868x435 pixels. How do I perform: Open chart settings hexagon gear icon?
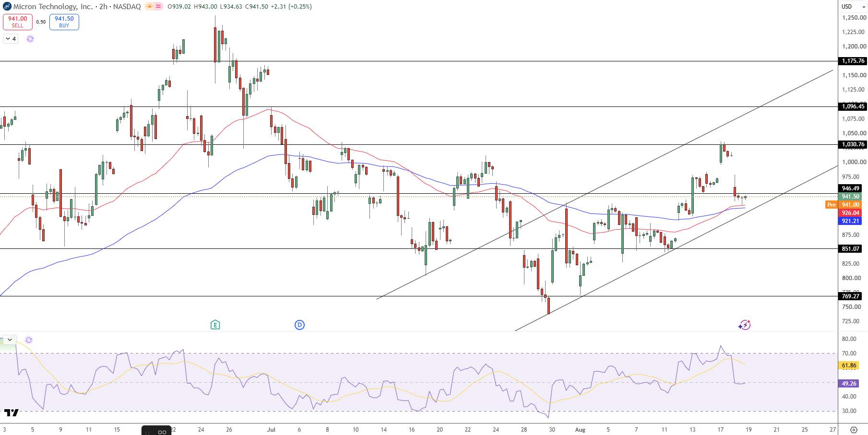854,430
